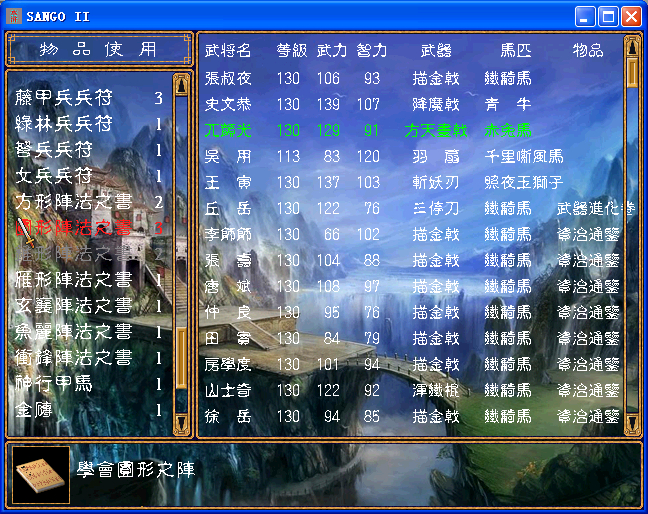Choose the green highlighted general 兀顏光
The image size is (648, 514).
click(228, 130)
